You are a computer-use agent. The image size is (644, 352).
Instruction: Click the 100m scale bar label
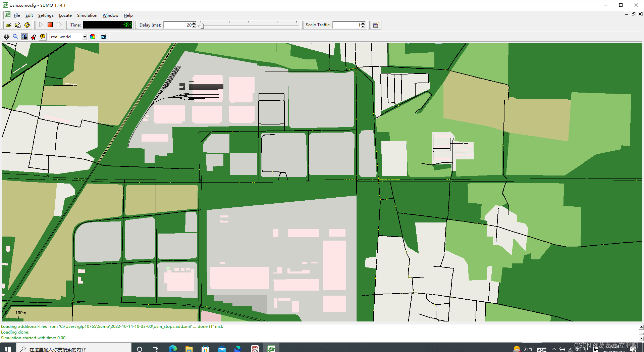tap(20, 313)
